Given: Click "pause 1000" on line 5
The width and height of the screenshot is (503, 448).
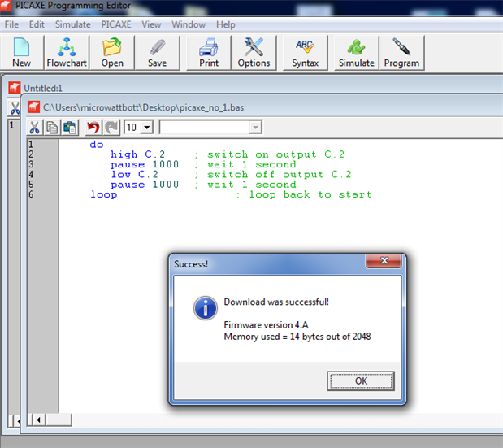Looking at the screenshot, I should pyautogui.click(x=145, y=185).
